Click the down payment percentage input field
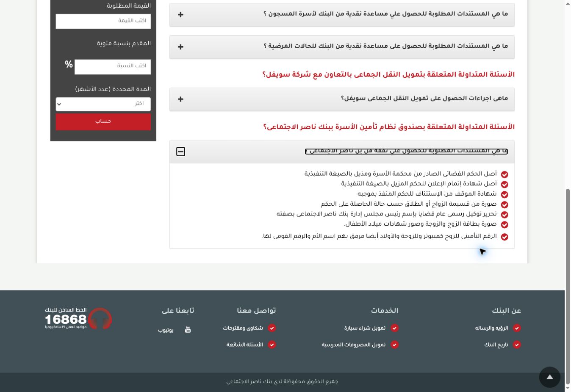Viewport: 571px width, 392px height. (113, 66)
